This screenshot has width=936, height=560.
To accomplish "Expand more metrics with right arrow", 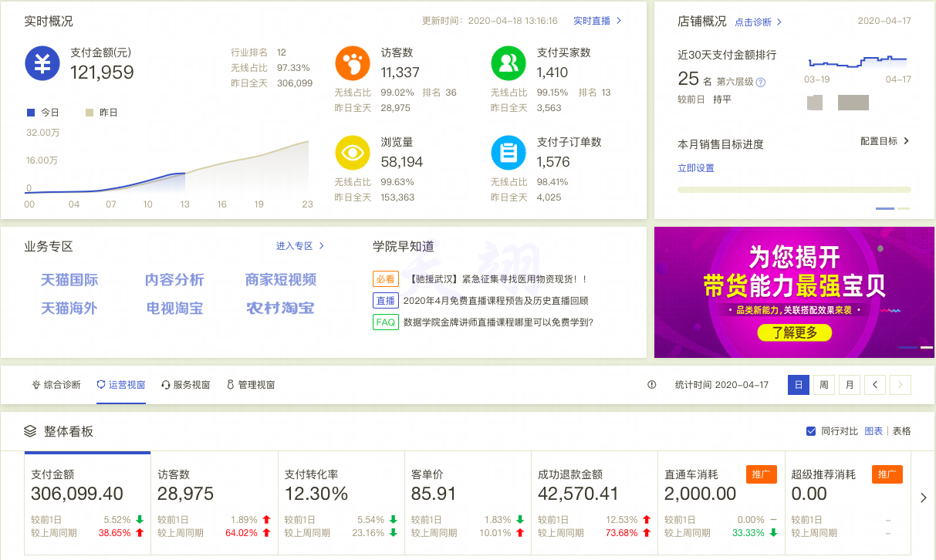I will (924, 498).
